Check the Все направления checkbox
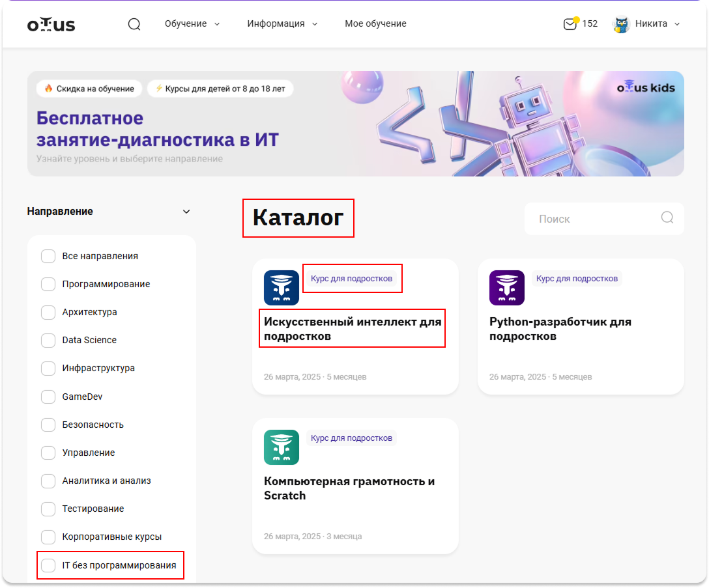 tap(48, 257)
